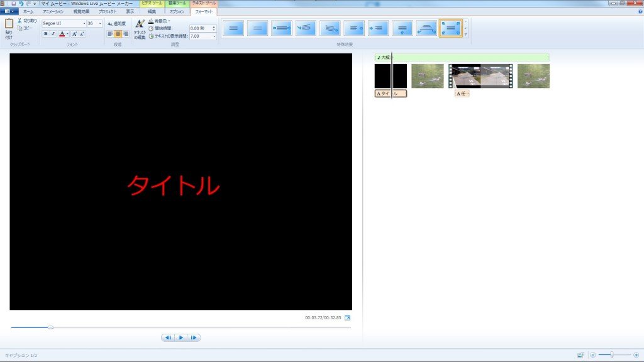Increase start time using the up stepper arrow
Image resolution: width=644 pixels, height=362 pixels.
tap(214, 27)
